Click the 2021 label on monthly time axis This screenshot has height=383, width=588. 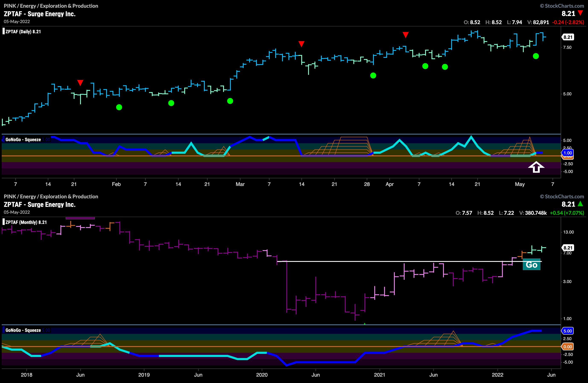379,375
